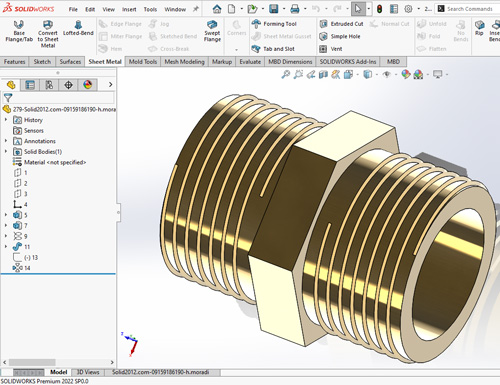This screenshot has height=385, width=500.
Task: Switch to the Features tab
Action: coord(14,62)
